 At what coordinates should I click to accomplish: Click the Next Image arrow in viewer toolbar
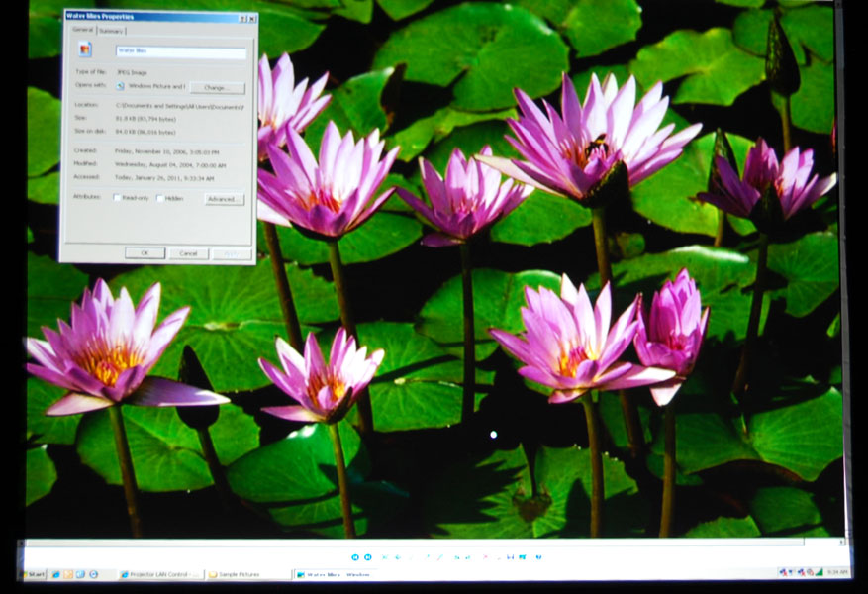click(368, 557)
